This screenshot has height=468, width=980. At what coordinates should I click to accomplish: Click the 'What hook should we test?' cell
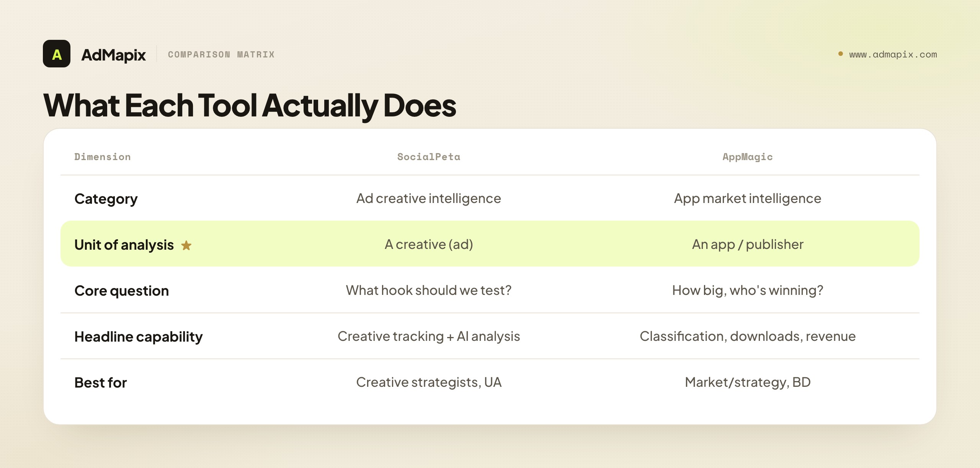[429, 290]
